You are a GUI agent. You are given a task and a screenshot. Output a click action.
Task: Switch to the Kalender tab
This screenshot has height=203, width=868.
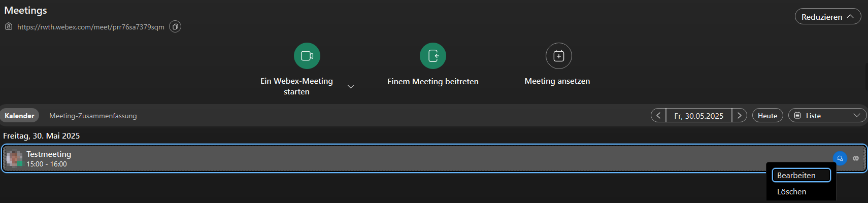click(x=19, y=116)
